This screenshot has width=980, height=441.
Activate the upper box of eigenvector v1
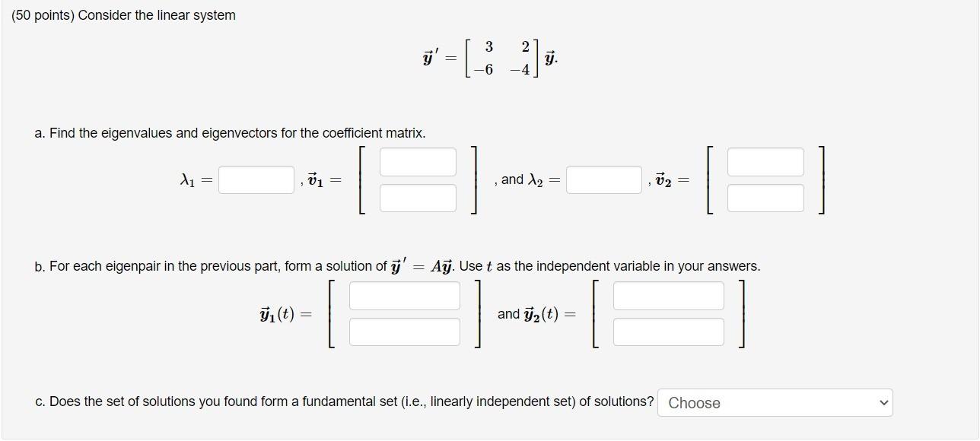coord(417,160)
